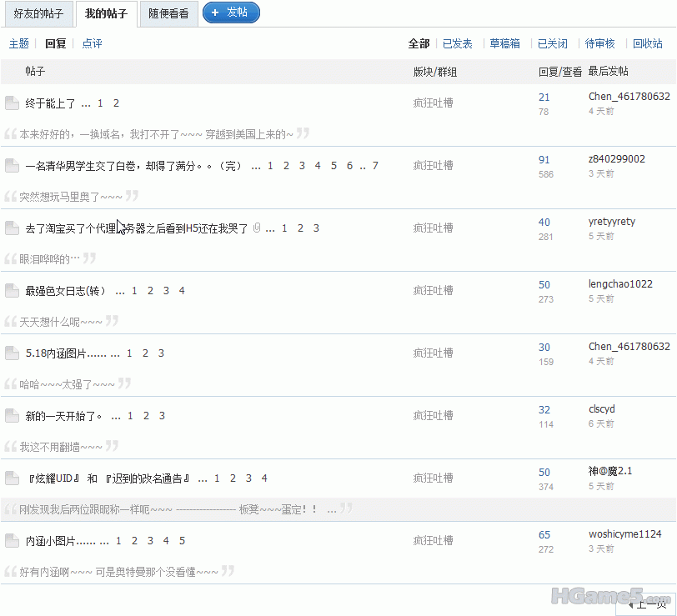
Task: Click the thread icon beside 新的一天开始了
Action: coord(12,416)
